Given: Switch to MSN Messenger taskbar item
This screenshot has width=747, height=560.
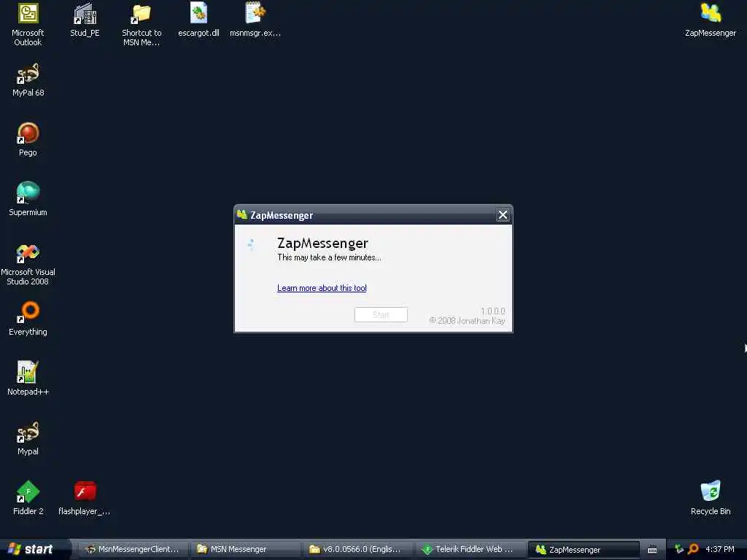Looking at the screenshot, I should coord(245,549).
